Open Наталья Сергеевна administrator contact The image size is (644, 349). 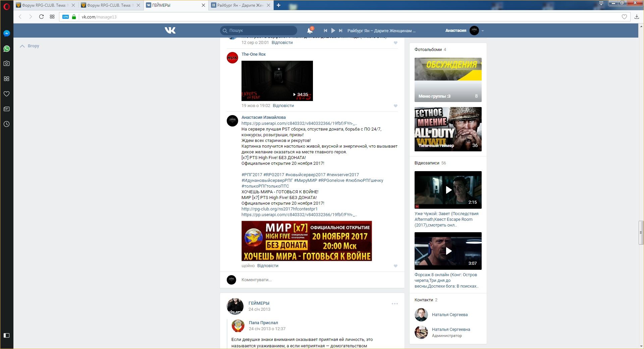451,330
